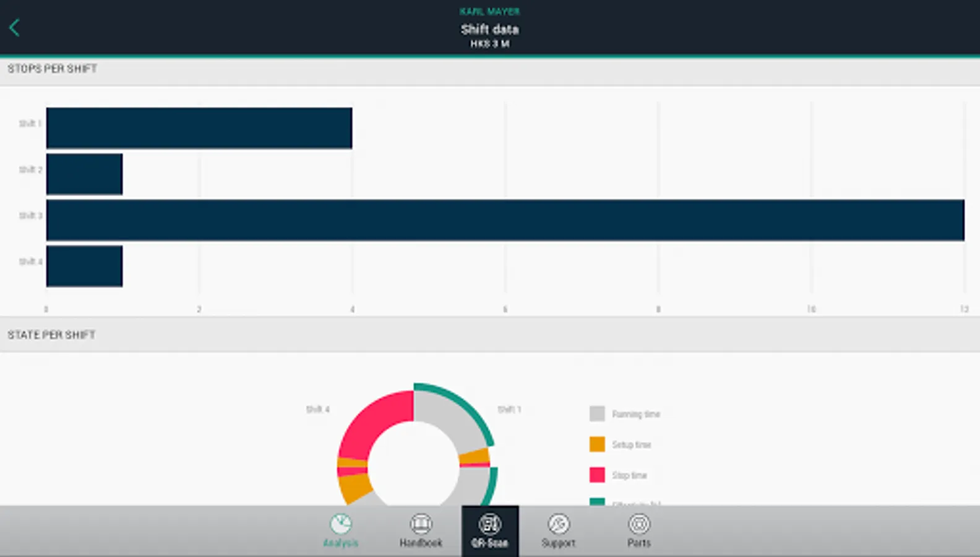Click the "STATE PER SHIFT" section header
The width and height of the screenshot is (980, 557).
(51, 335)
